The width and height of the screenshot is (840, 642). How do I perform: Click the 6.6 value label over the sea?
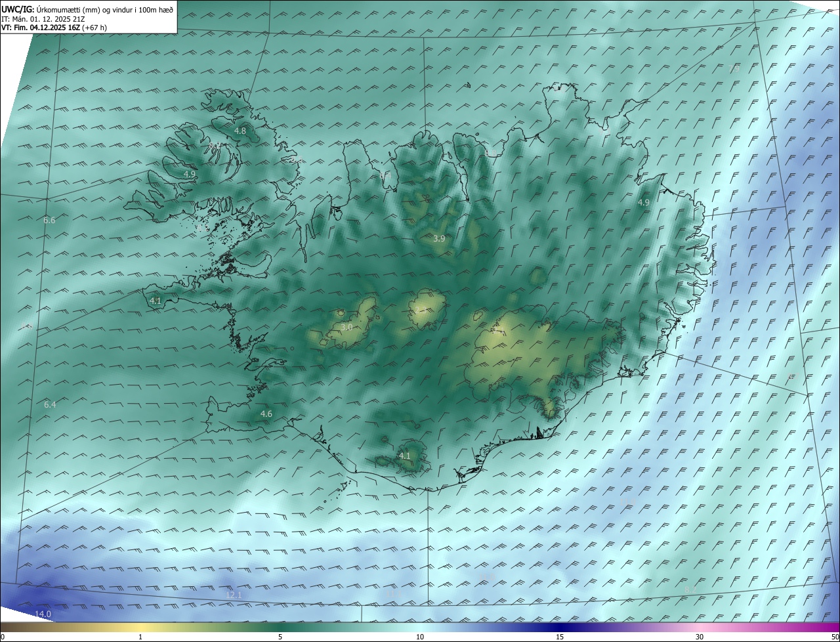click(x=49, y=221)
